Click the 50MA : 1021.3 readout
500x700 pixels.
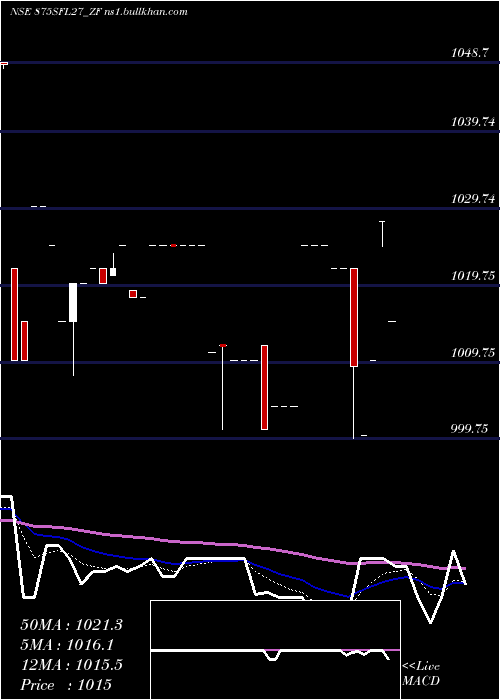(x=71, y=625)
